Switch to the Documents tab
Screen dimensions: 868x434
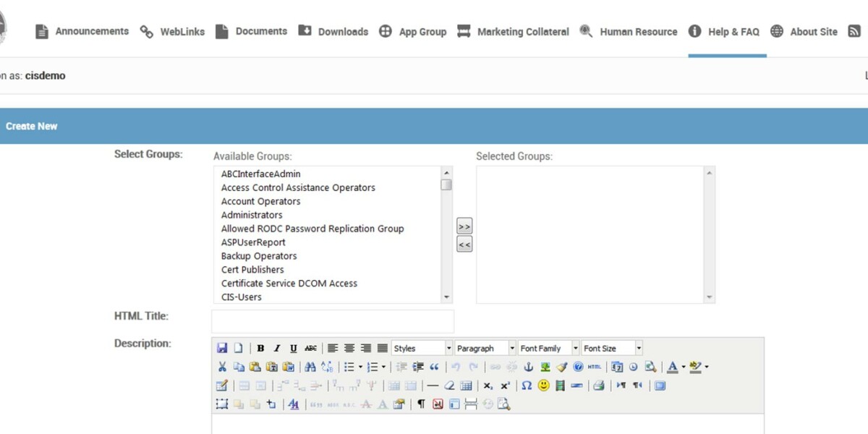click(x=260, y=31)
